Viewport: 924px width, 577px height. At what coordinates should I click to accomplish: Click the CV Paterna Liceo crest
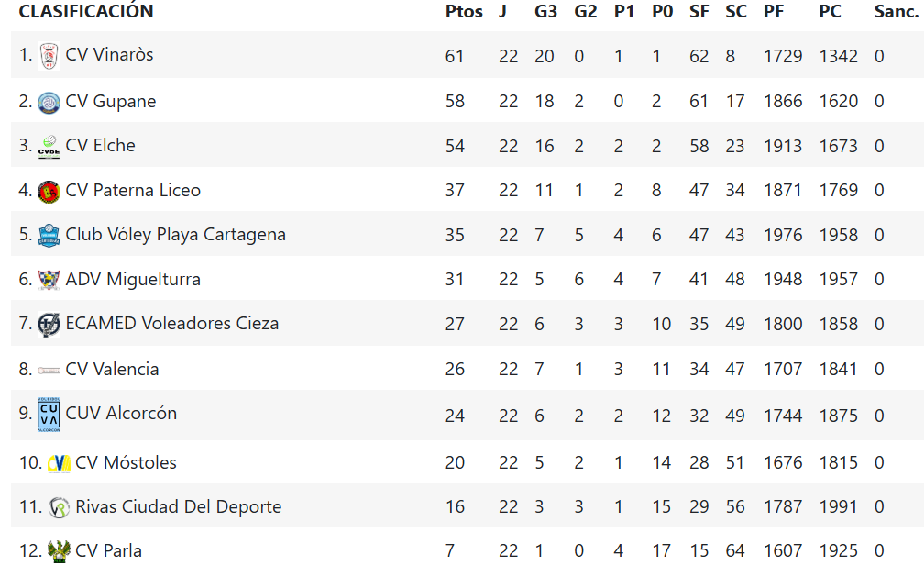point(49,192)
